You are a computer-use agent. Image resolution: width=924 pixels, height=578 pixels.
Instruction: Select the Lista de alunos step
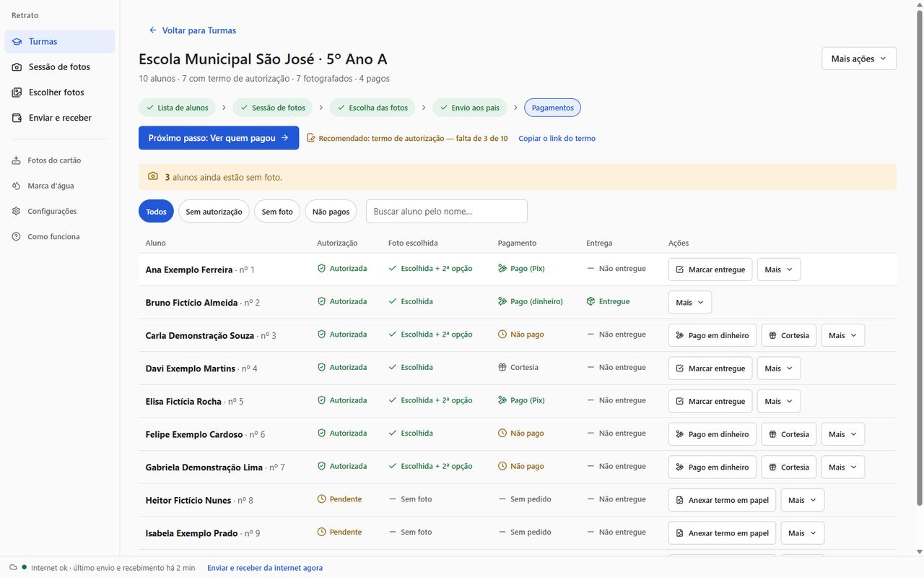[x=177, y=108]
